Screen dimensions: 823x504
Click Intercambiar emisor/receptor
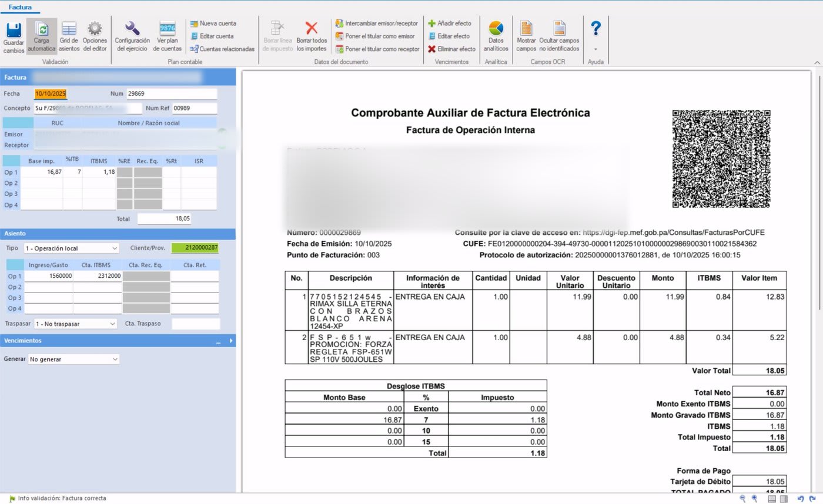[x=377, y=23]
